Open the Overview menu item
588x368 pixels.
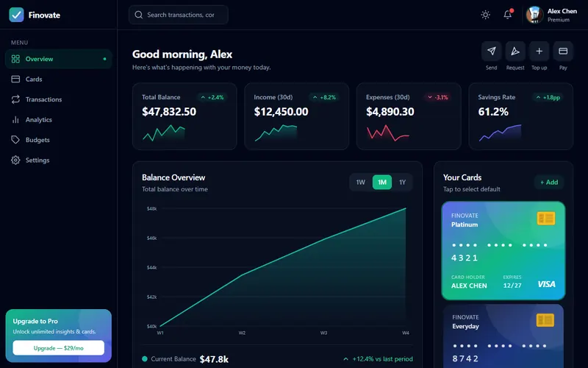(x=59, y=59)
